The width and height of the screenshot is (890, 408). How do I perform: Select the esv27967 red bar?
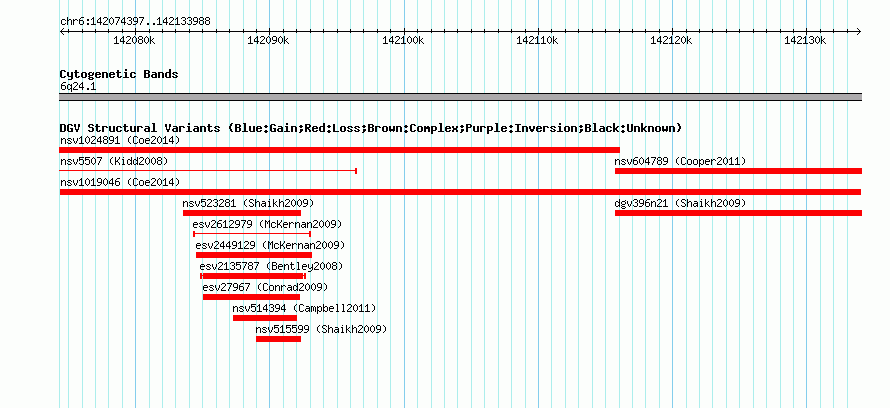coord(251,297)
